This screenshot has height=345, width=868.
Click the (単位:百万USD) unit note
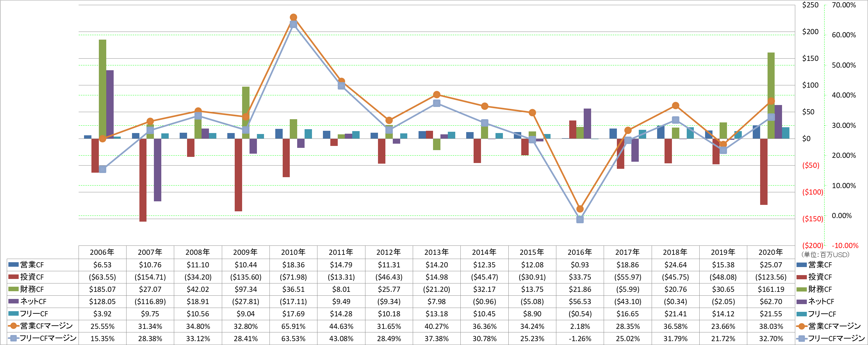(x=825, y=254)
